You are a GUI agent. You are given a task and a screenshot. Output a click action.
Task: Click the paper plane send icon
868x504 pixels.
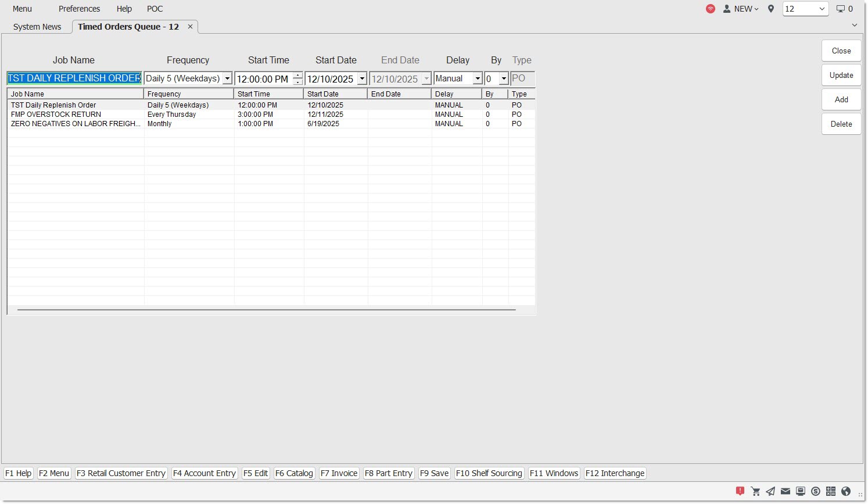point(770,491)
